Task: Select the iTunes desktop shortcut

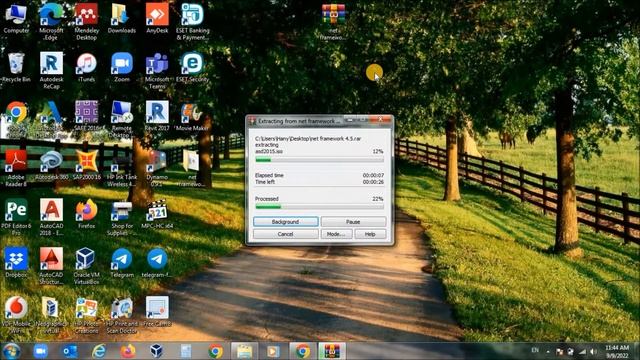Action: point(86,67)
